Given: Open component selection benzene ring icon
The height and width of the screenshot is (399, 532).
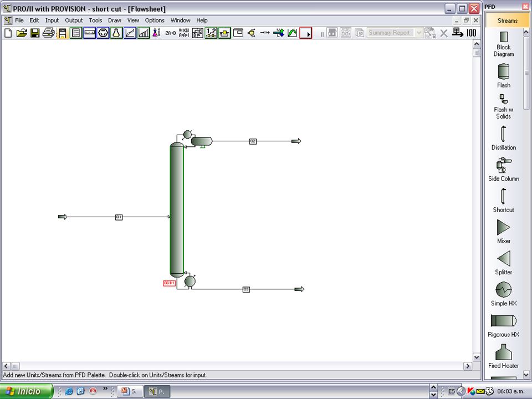Looking at the screenshot, I should click(x=103, y=33).
